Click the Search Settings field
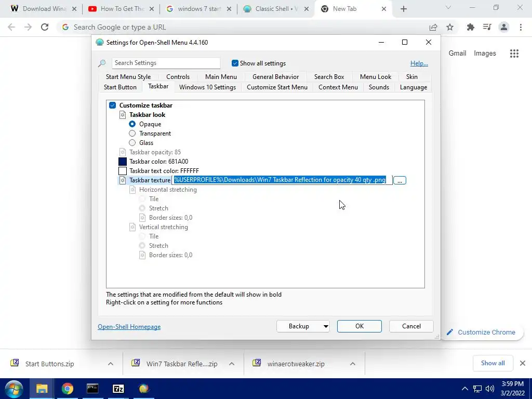Screen dimensions: 532x399 click(166, 63)
